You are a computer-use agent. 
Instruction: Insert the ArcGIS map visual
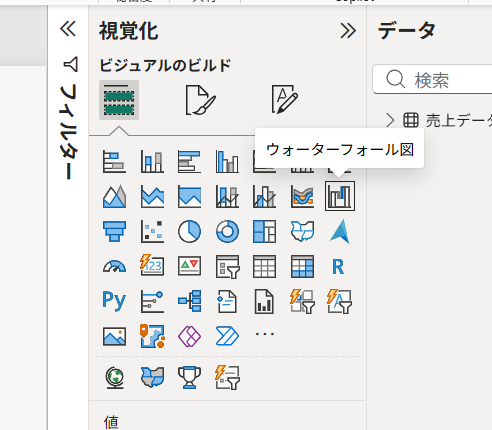(152, 336)
